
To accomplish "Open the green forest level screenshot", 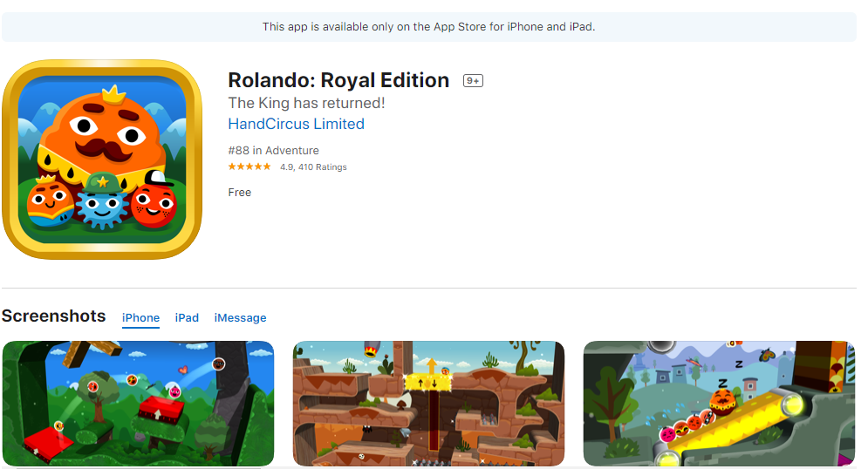I will click(139, 404).
